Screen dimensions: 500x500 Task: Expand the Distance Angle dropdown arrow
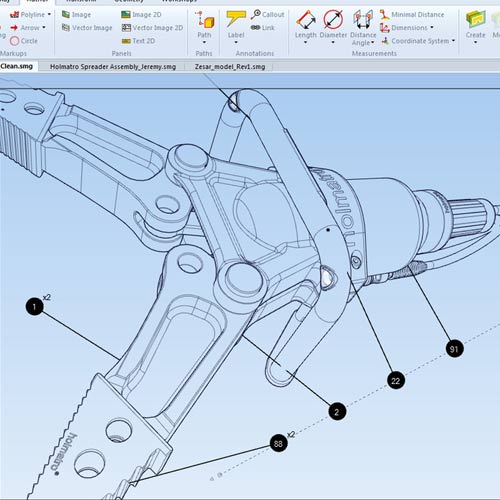(373, 42)
